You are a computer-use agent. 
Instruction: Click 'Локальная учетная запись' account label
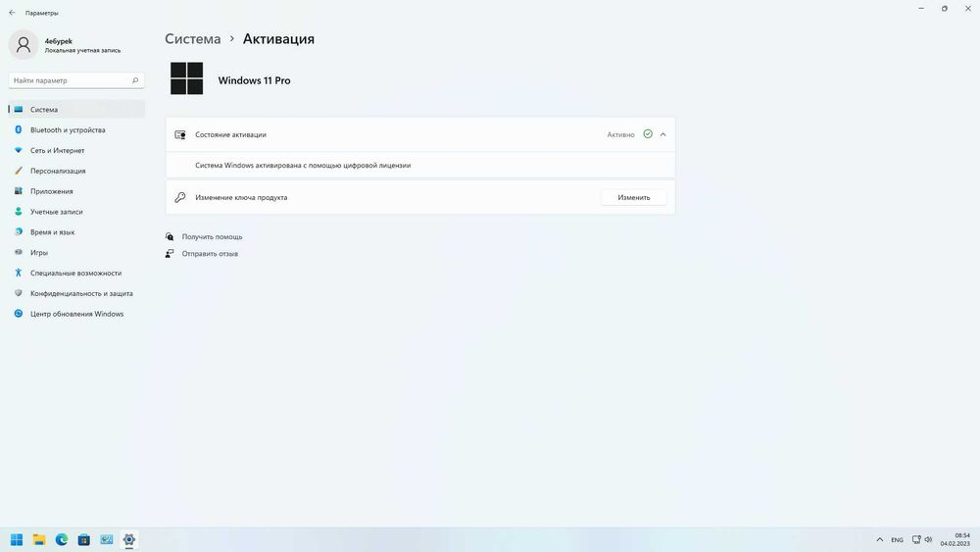pyautogui.click(x=82, y=51)
